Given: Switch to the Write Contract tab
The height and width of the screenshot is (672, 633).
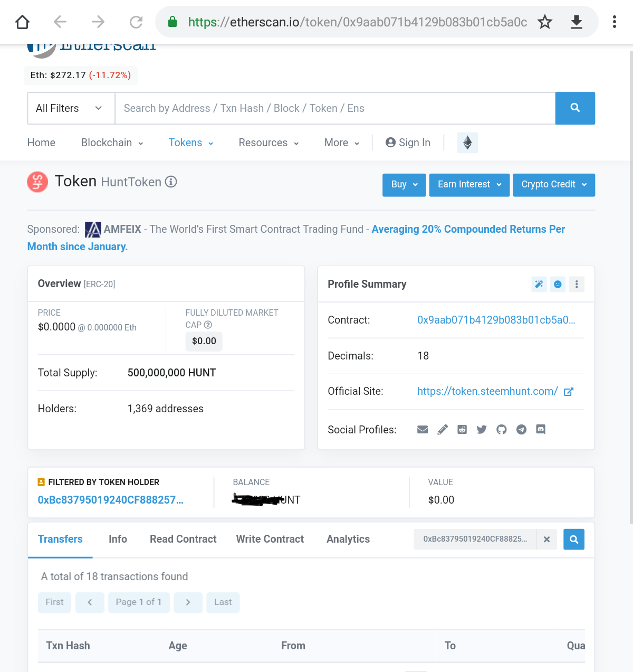Looking at the screenshot, I should pos(270,539).
